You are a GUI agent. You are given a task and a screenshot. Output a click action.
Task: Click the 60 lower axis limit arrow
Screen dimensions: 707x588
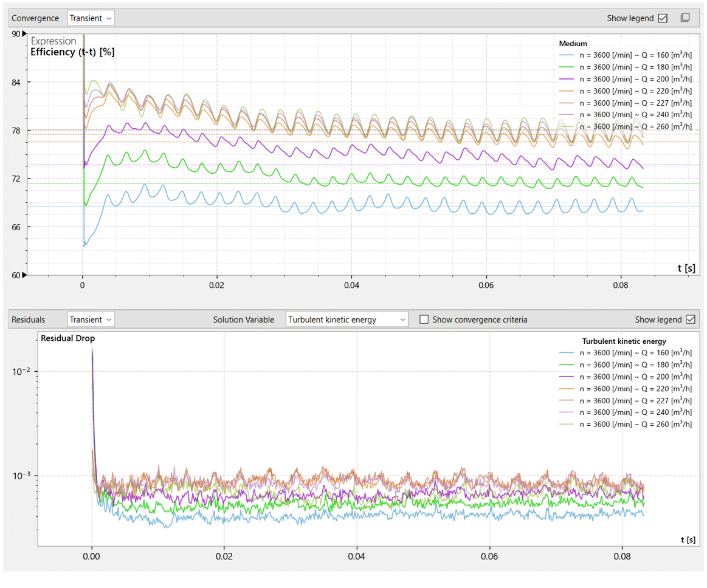24,275
